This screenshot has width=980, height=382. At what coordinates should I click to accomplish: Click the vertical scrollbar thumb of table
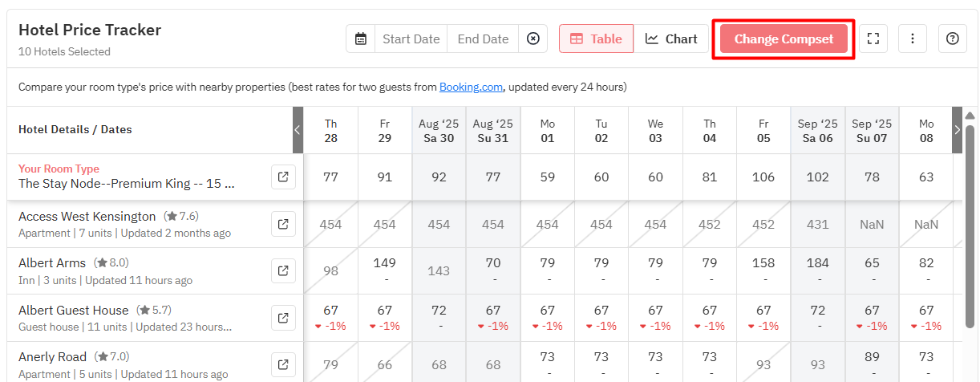[970, 225]
